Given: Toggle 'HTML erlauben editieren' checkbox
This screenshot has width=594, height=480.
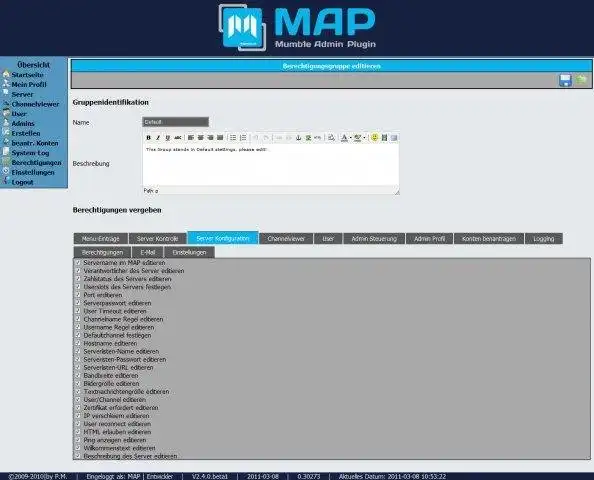Looking at the screenshot, I should [x=78, y=432].
